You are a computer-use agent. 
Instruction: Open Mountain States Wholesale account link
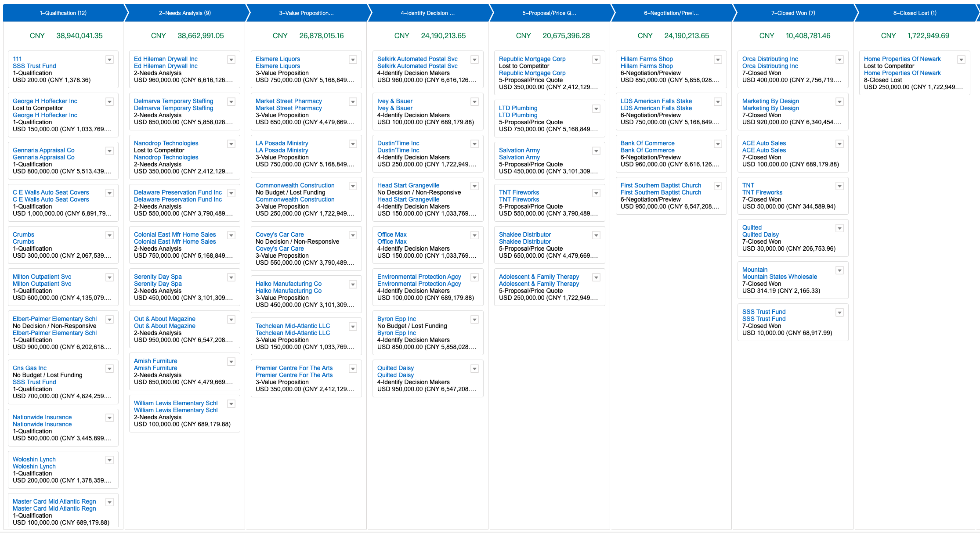[x=780, y=277]
